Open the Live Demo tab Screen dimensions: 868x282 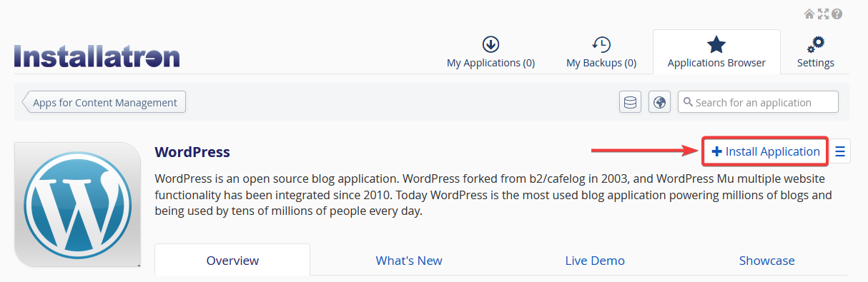[x=595, y=261]
